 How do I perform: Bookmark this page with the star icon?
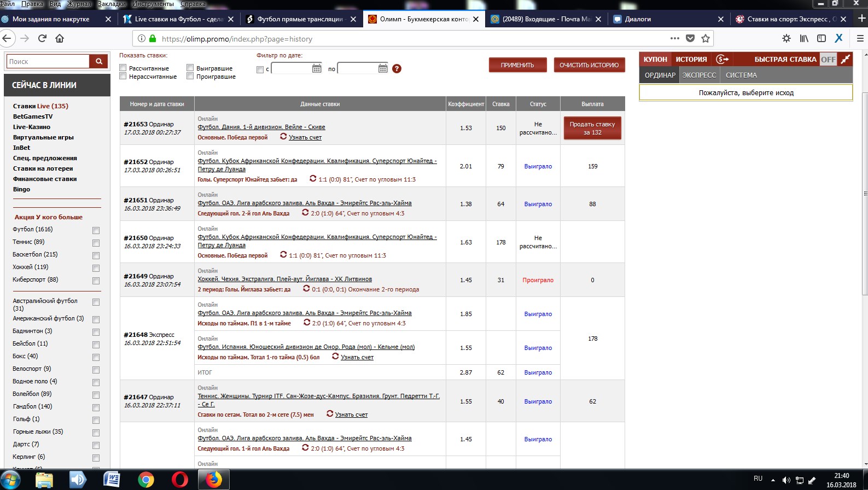click(706, 38)
